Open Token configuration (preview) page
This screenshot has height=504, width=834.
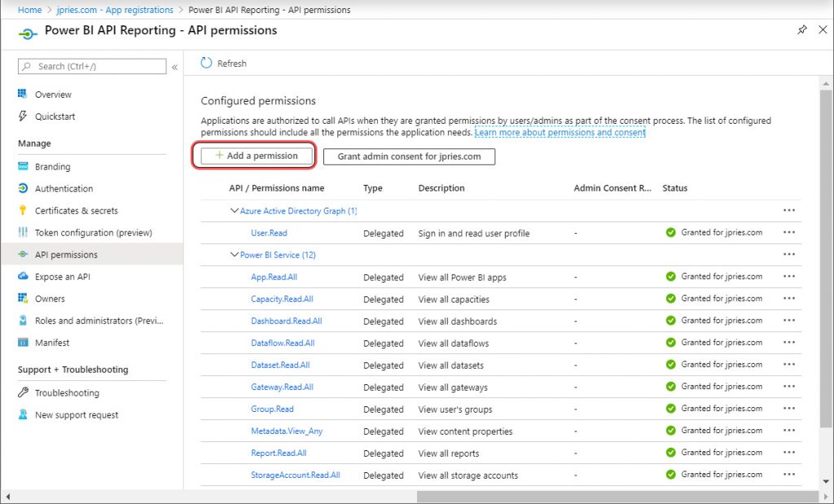click(93, 233)
